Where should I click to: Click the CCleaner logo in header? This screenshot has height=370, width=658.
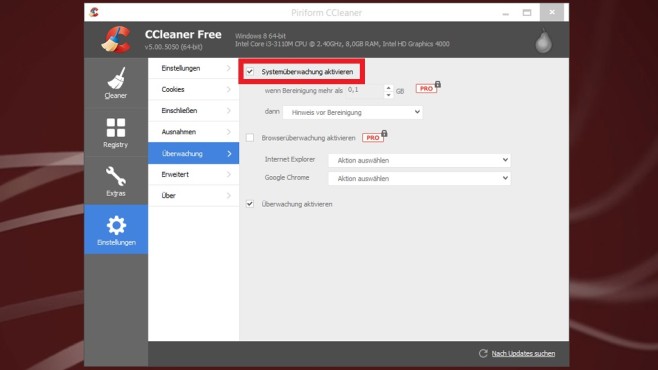tap(117, 39)
